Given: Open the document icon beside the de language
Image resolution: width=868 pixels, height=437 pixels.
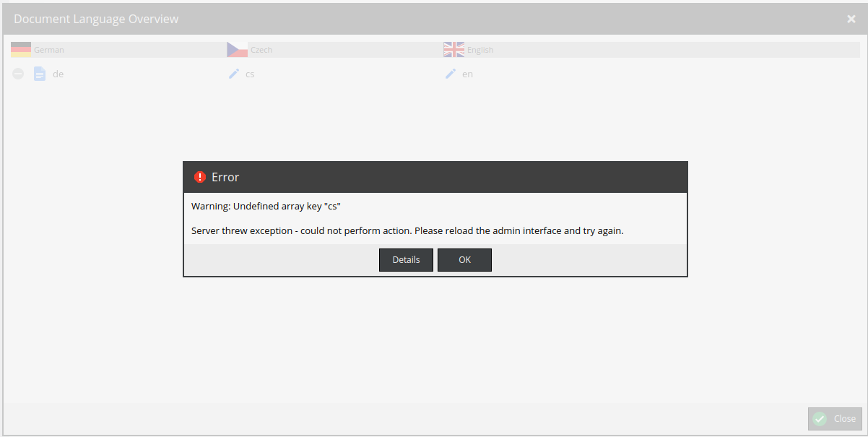Looking at the screenshot, I should (40, 73).
